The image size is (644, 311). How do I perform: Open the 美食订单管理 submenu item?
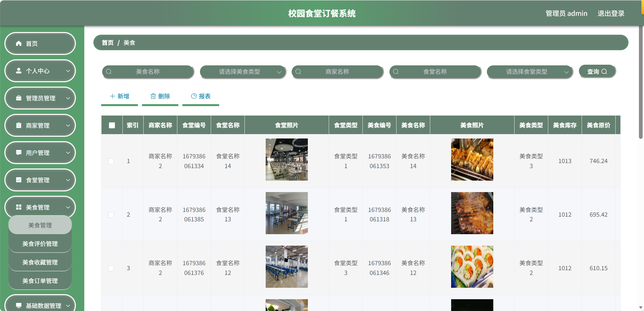(x=40, y=281)
